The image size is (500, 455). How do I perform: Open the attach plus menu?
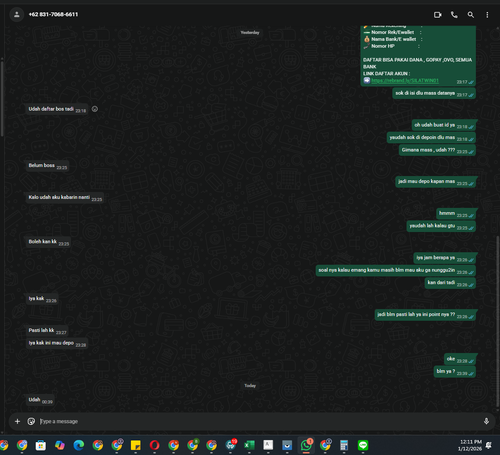click(x=17, y=421)
